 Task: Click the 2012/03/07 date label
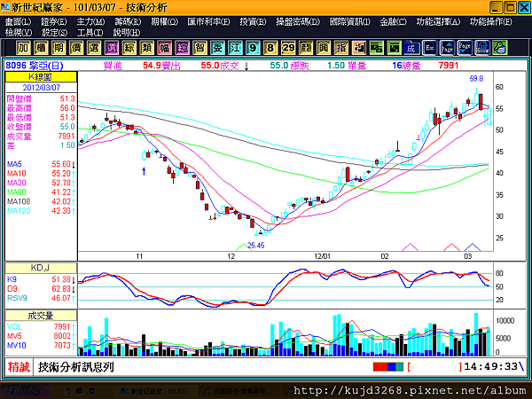click(41, 88)
